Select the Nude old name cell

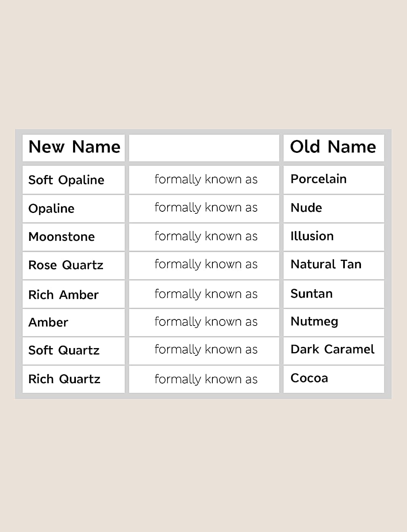click(306, 208)
